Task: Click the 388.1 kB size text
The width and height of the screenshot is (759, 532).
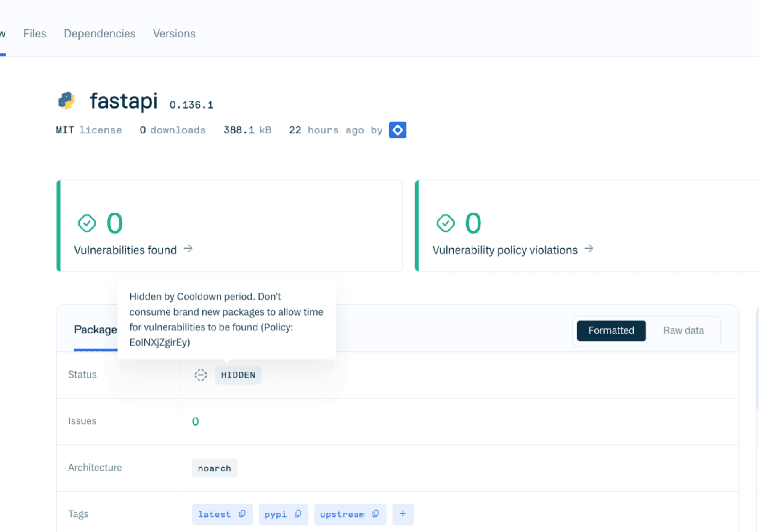Action: (247, 130)
